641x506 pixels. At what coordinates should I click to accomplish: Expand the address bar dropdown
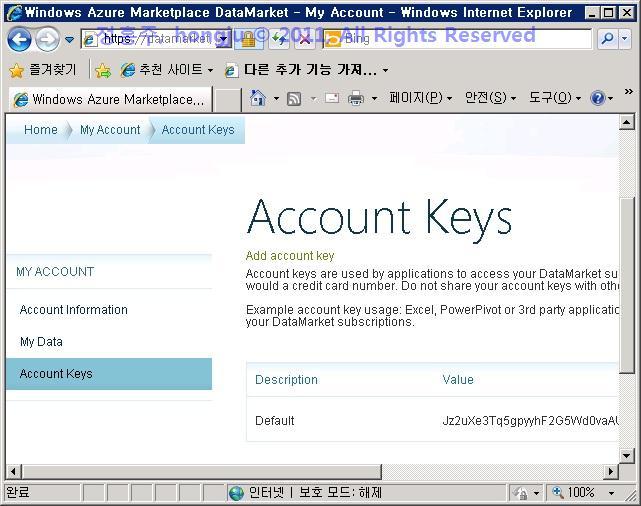[224, 39]
